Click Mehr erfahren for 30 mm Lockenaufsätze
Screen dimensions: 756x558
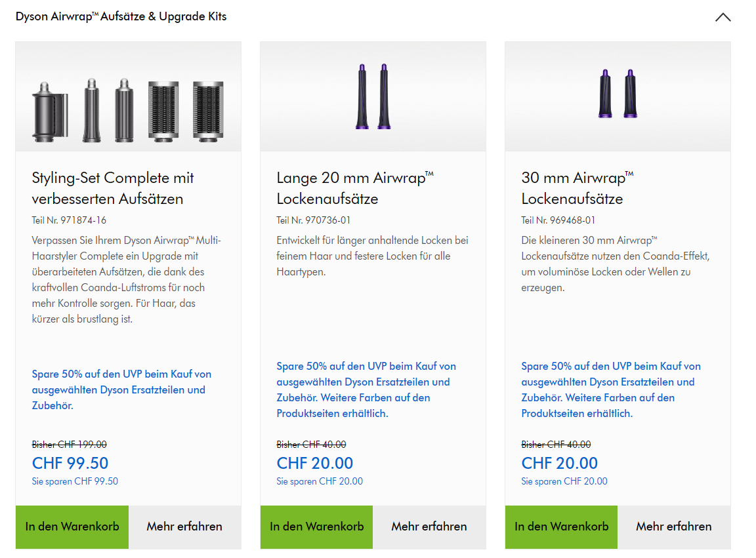674,527
